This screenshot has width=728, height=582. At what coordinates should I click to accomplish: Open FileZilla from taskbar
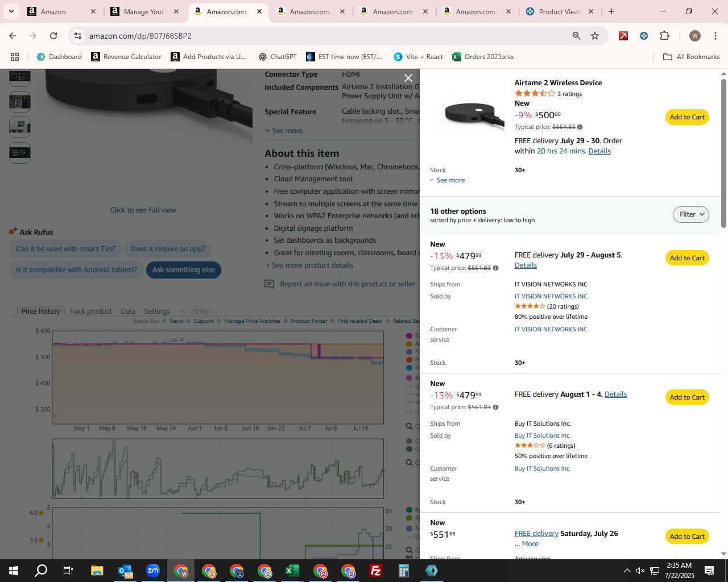(375, 571)
